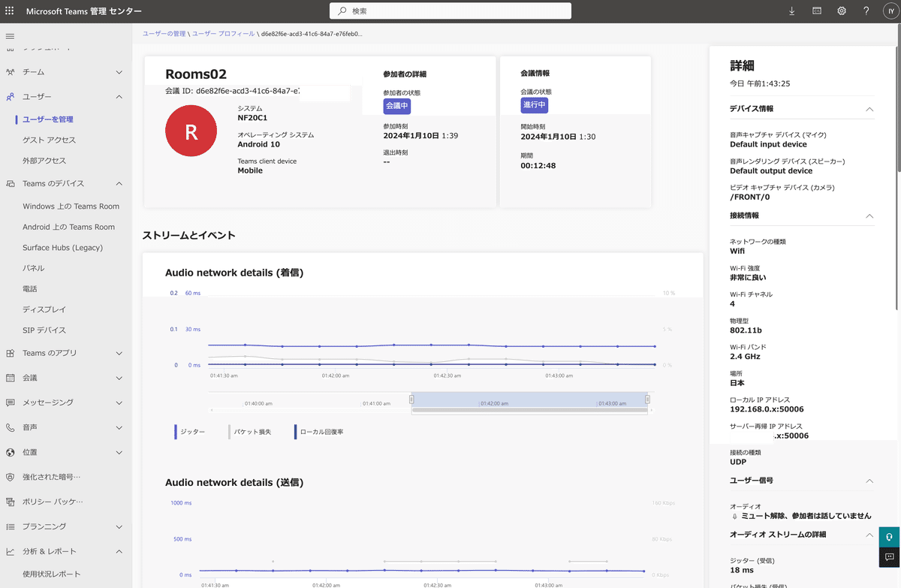Viewport: 901px width, 588px height.
Task: Collapse the デバイス情報 section
Action: 869,109
